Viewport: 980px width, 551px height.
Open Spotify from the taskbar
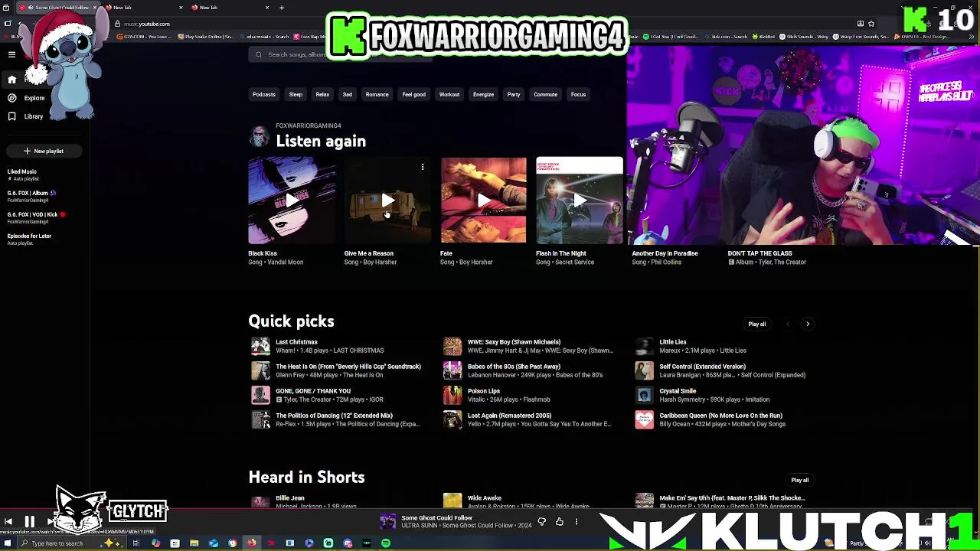(x=386, y=543)
